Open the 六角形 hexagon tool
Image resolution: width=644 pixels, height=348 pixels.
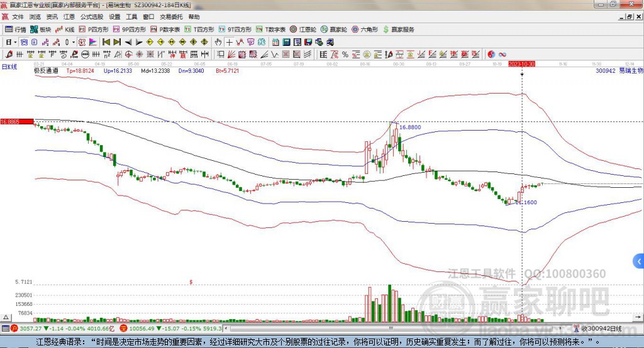[365, 30]
